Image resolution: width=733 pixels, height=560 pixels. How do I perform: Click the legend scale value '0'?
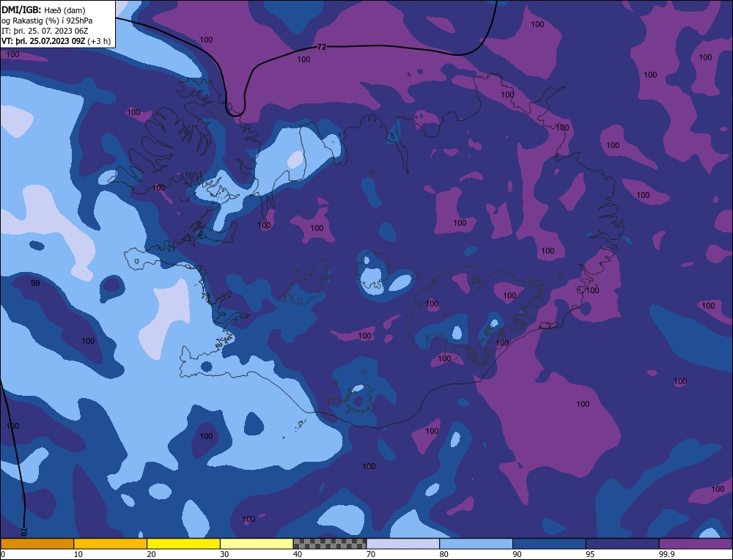tap(3, 554)
